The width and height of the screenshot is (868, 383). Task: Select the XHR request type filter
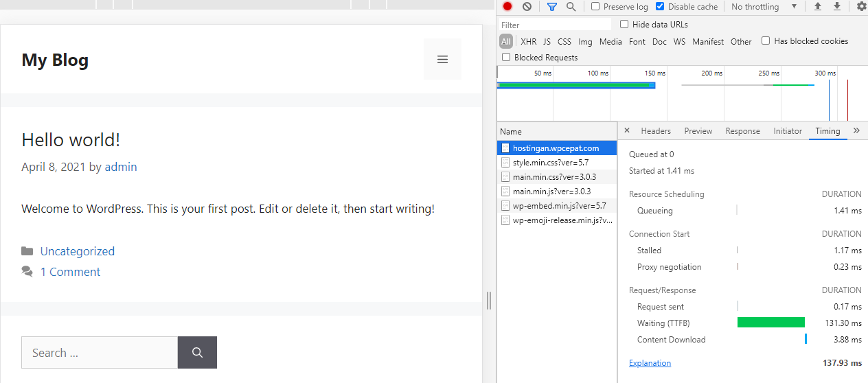click(x=528, y=41)
